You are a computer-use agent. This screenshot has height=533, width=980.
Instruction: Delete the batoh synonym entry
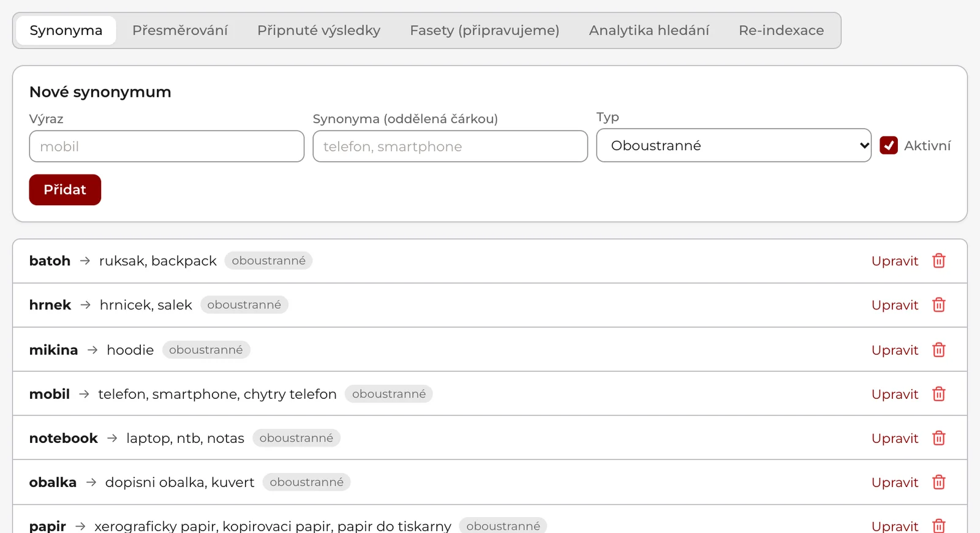pyautogui.click(x=939, y=261)
